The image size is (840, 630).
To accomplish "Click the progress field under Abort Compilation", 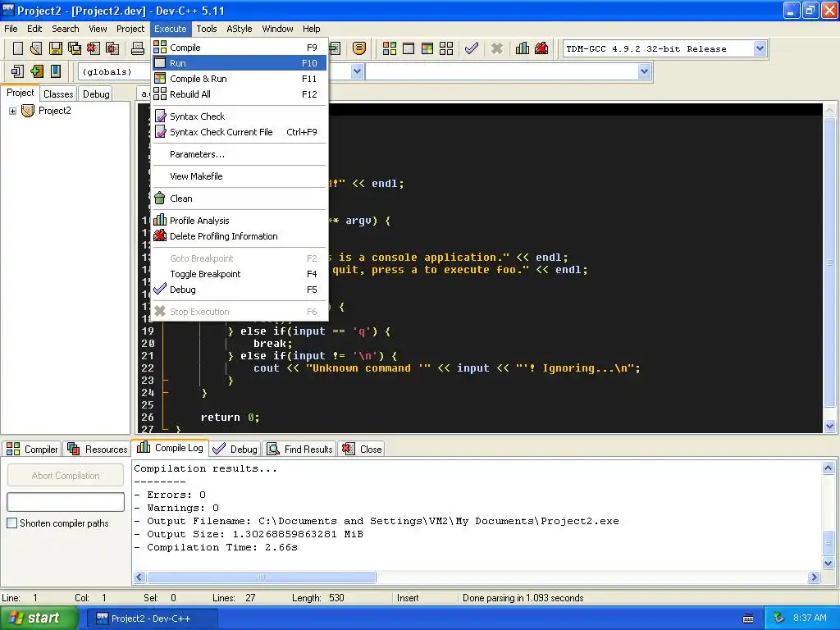I will click(x=66, y=502).
